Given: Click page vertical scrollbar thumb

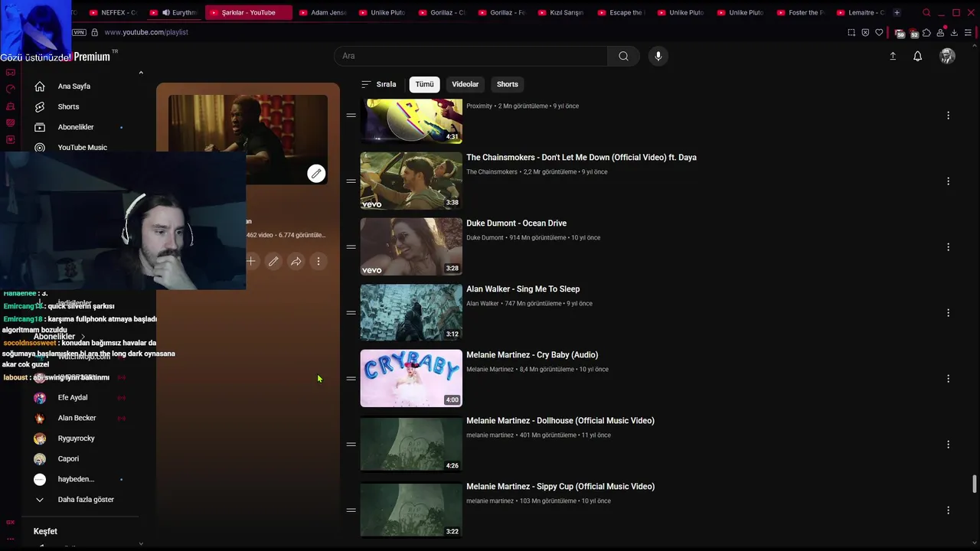Looking at the screenshot, I should pyautogui.click(x=975, y=484).
